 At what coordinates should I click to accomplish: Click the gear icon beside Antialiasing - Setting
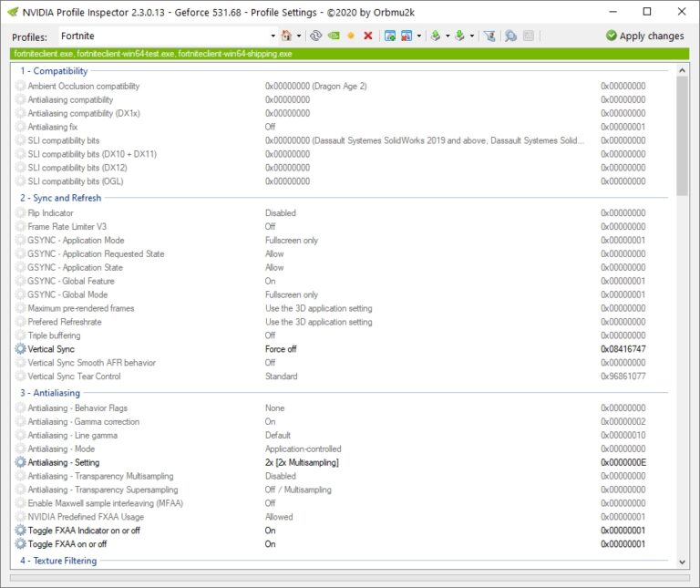pos(21,462)
